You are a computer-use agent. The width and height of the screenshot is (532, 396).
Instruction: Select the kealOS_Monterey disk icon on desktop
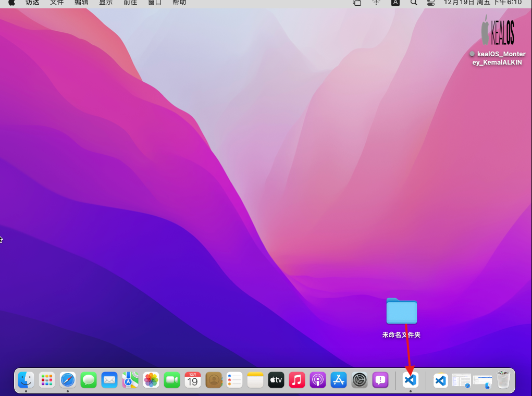click(x=498, y=32)
